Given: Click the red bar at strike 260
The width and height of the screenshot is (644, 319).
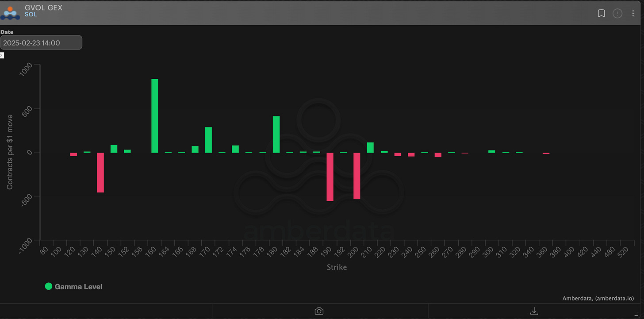Looking at the screenshot, I should [x=438, y=155].
